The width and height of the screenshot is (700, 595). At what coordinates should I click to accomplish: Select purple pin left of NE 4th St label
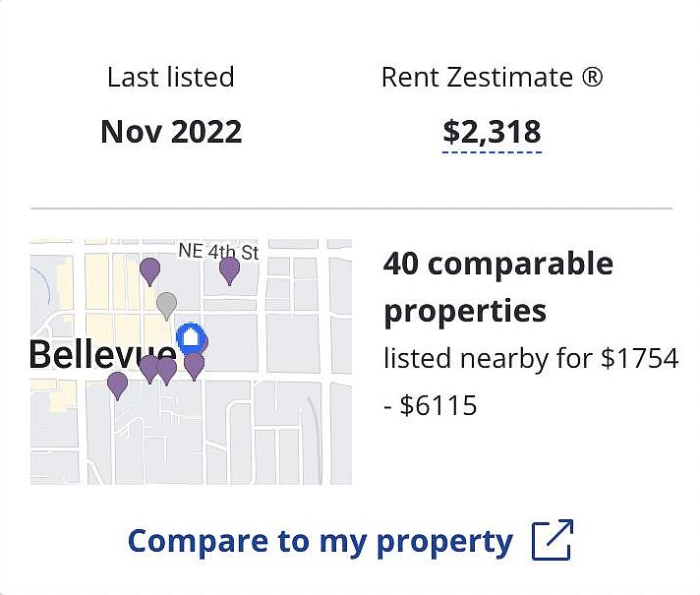coord(149,269)
